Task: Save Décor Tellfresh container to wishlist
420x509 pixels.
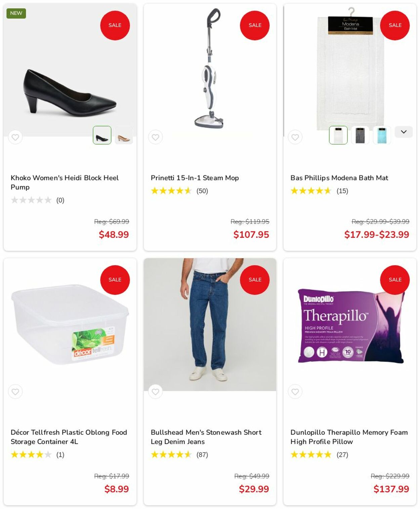Action: pyautogui.click(x=15, y=392)
